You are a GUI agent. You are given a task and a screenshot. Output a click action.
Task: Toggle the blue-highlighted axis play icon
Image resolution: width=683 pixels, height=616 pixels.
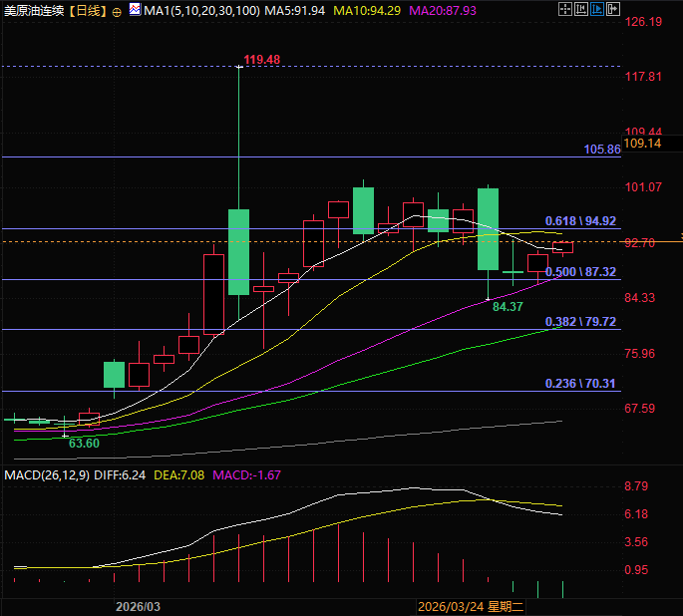pos(597,9)
